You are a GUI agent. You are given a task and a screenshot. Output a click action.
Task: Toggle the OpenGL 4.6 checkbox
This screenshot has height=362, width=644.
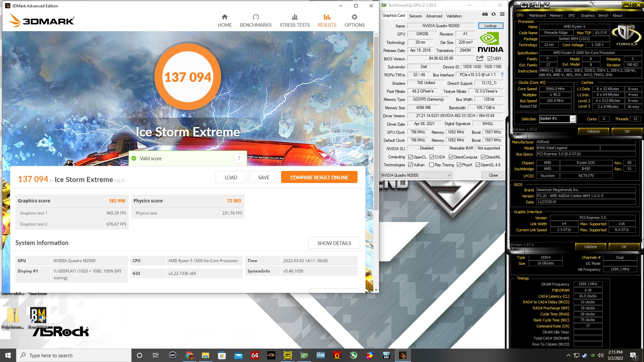pyautogui.click(x=478, y=165)
